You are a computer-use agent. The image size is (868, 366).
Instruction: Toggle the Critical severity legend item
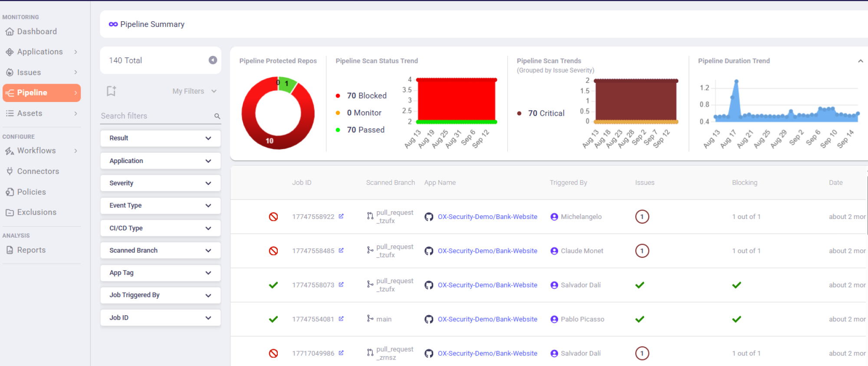(541, 113)
